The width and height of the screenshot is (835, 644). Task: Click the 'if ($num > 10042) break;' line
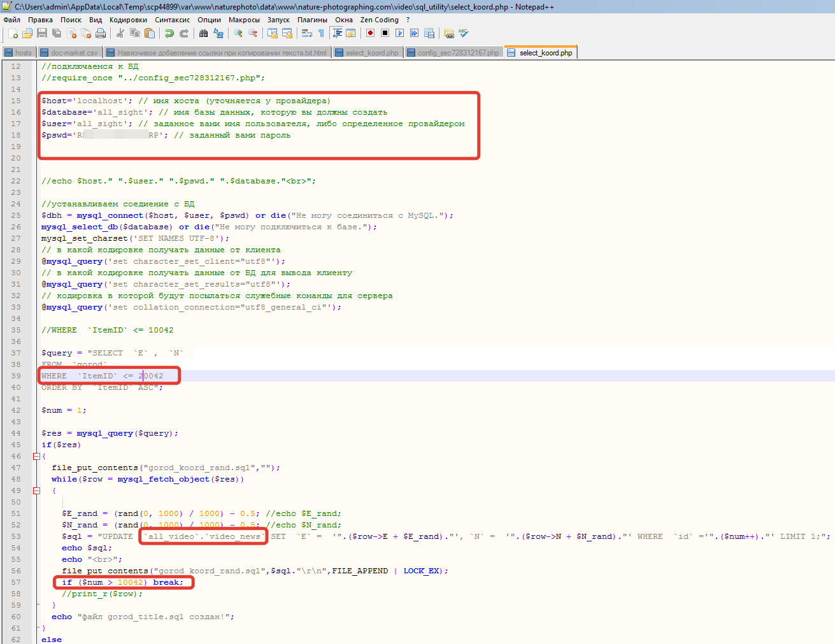pos(122,582)
